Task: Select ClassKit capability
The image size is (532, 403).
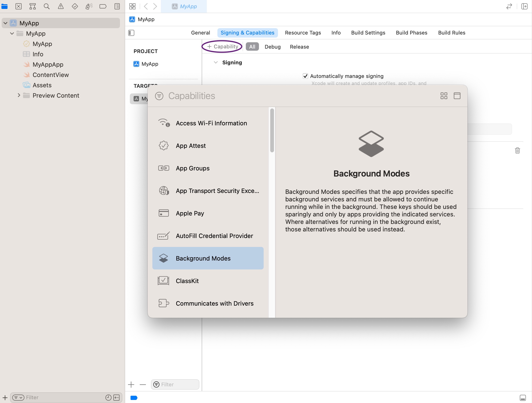Action: (x=208, y=281)
